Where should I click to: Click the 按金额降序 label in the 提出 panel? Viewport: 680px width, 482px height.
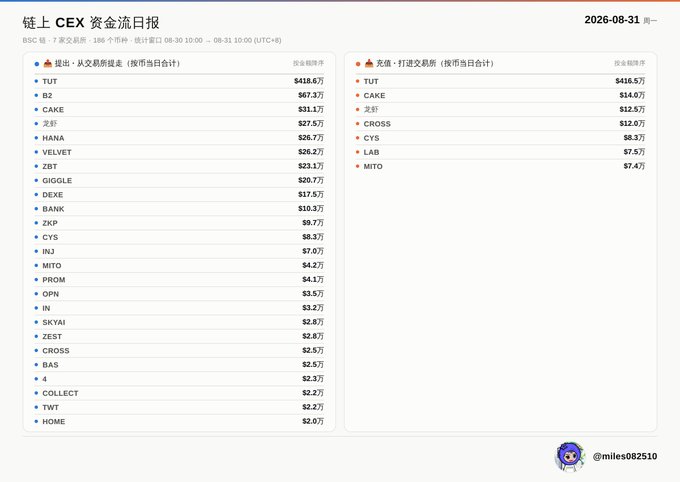308,63
